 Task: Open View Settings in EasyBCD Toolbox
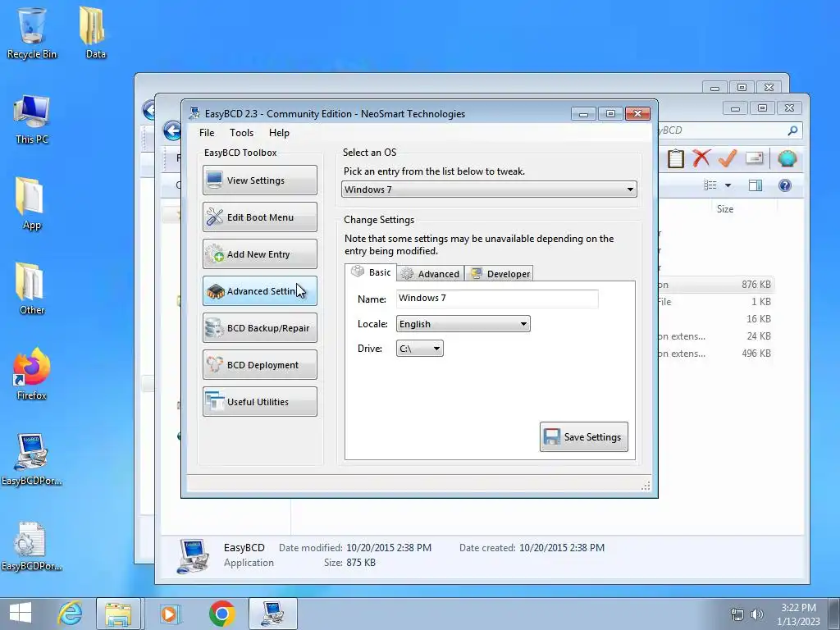pyautogui.click(x=260, y=180)
